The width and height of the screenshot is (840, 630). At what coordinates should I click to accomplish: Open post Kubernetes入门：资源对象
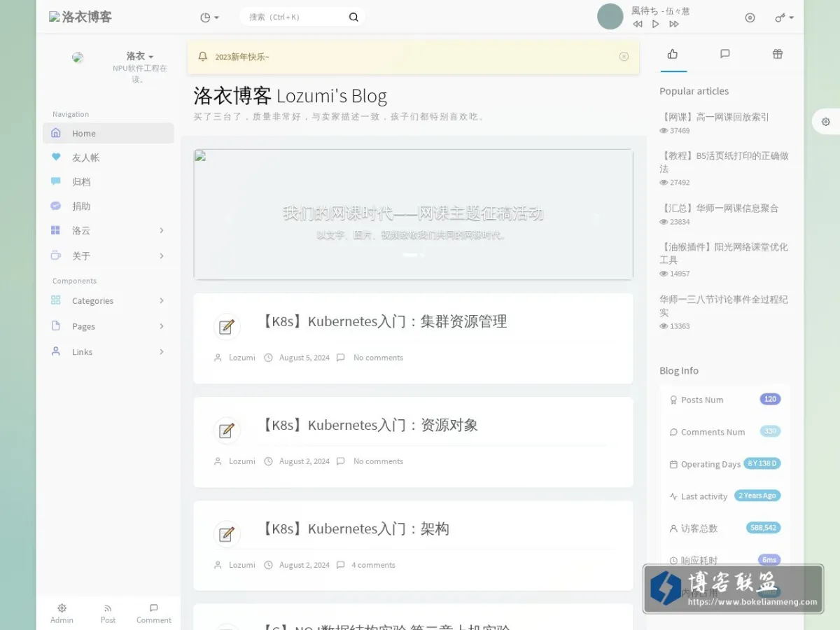click(x=368, y=426)
